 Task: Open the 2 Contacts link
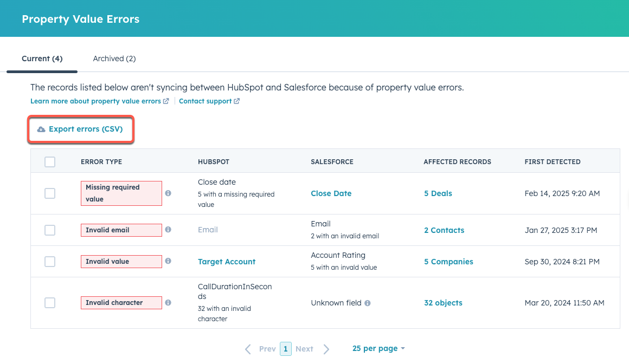click(x=444, y=230)
